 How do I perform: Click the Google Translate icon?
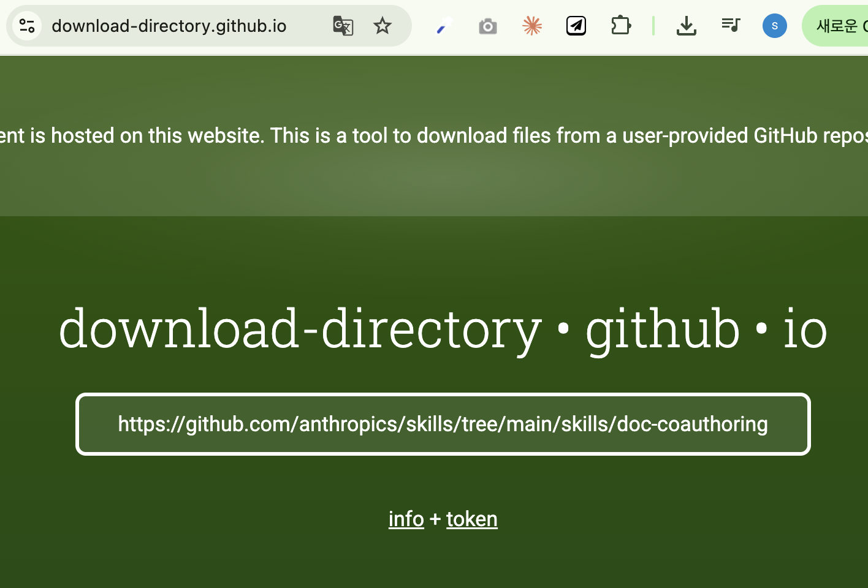343,26
